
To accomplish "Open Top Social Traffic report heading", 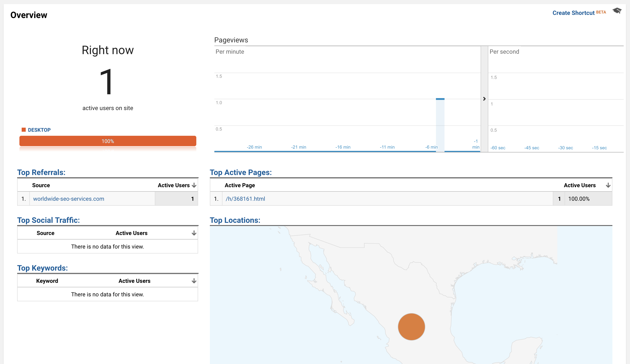I will coord(49,220).
